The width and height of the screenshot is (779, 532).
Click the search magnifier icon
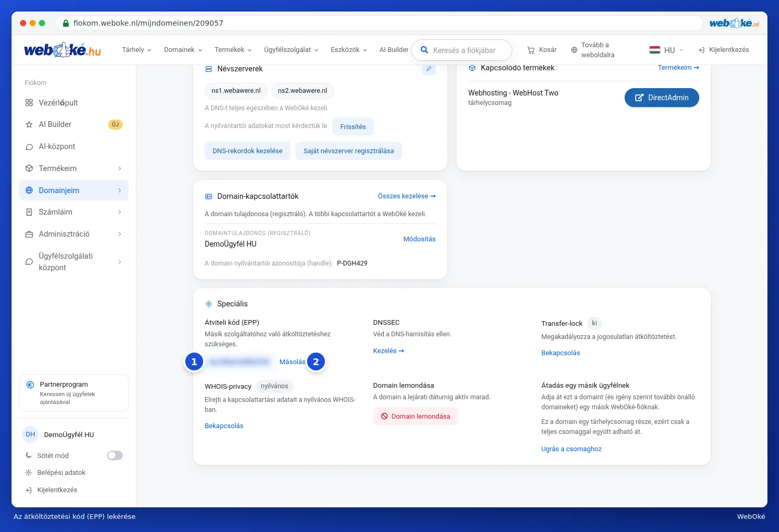click(424, 50)
